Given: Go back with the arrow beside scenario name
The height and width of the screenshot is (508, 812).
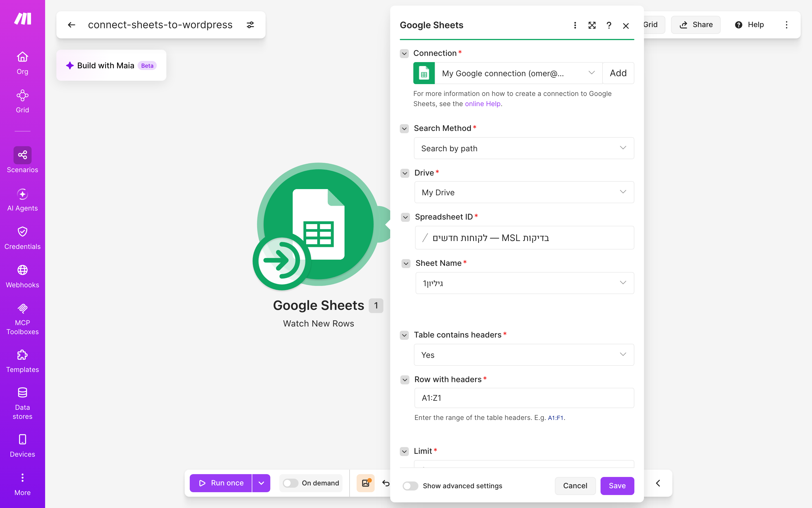Looking at the screenshot, I should pyautogui.click(x=71, y=25).
